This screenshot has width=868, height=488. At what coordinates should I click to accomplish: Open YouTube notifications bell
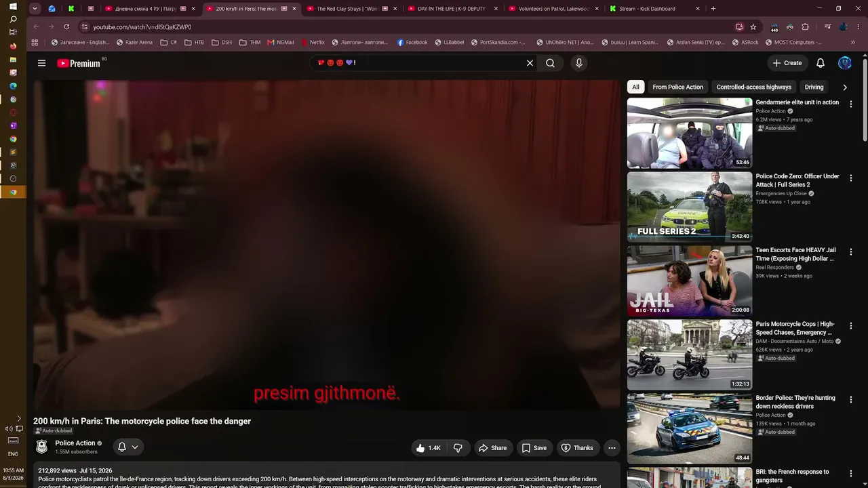(821, 63)
